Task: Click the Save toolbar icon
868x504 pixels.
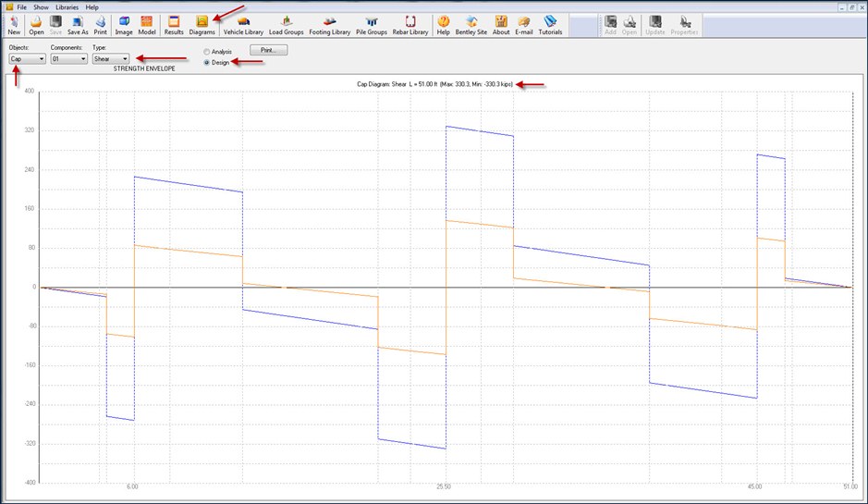Action: (x=55, y=26)
